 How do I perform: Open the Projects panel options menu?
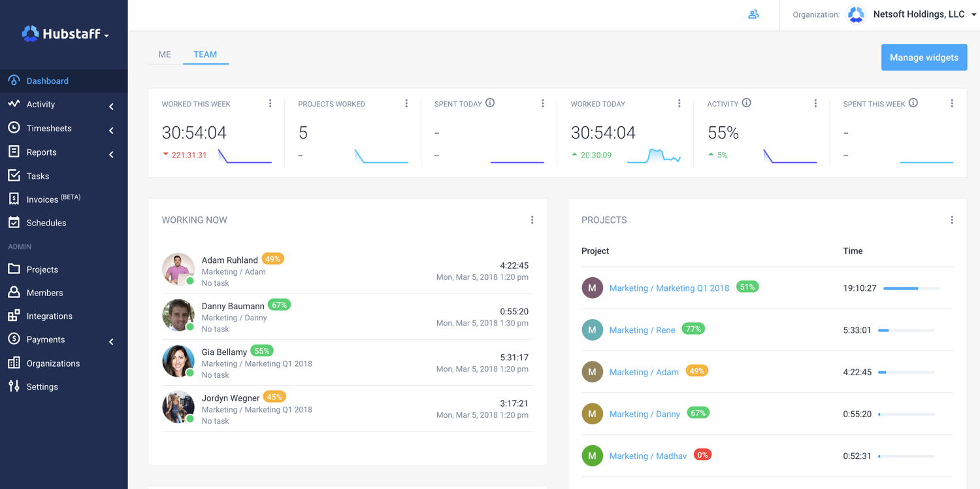[951, 220]
